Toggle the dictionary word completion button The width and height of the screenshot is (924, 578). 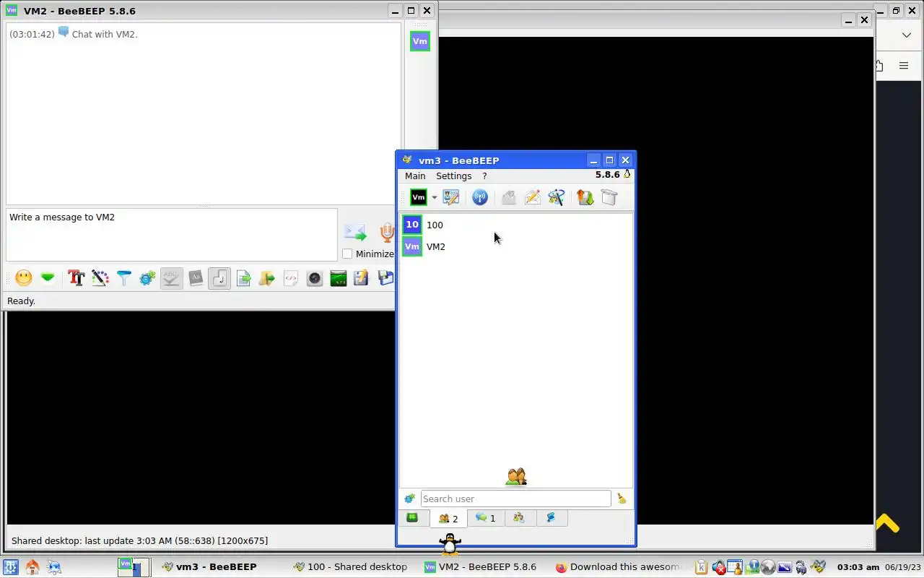pos(196,278)
